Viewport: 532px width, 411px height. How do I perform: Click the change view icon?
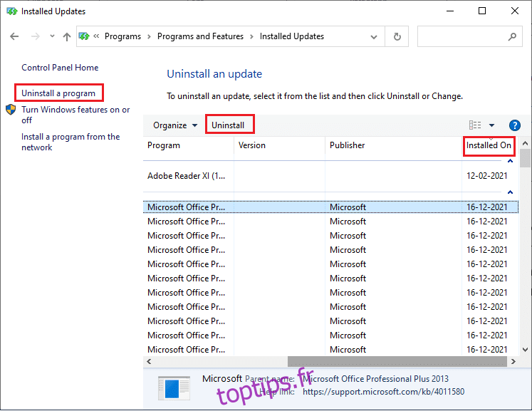(475, 125)
